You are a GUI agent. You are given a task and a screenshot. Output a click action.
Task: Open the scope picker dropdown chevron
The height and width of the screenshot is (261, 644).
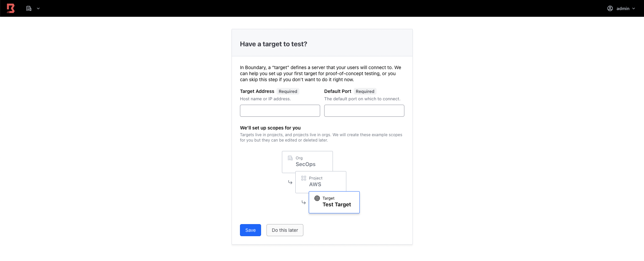point(38,8)
